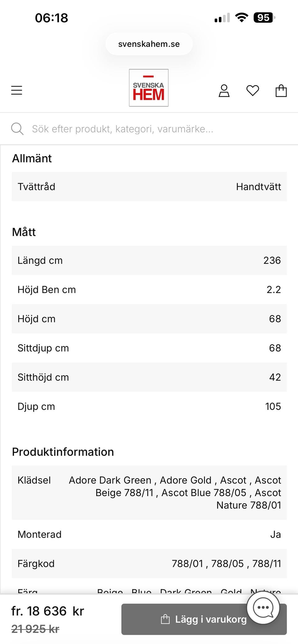The image size is (298, 644).
Task: Tap the Wi-Fi status icon
Action: (242, 17)
